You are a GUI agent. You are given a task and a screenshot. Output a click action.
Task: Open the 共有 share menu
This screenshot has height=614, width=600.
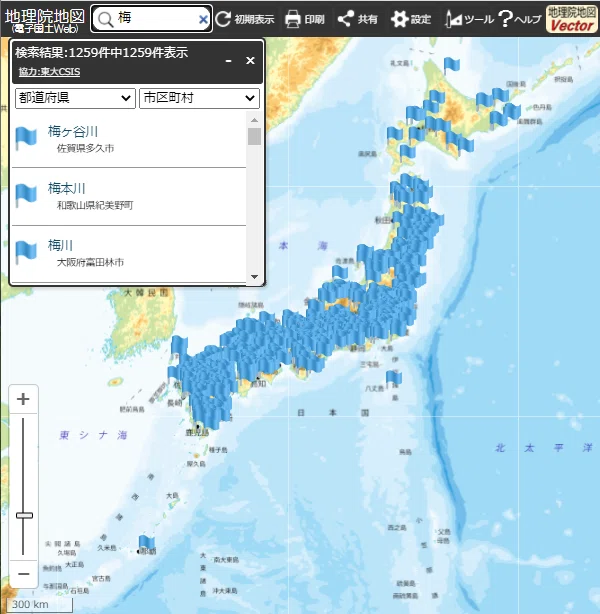[x=358, y=19]
